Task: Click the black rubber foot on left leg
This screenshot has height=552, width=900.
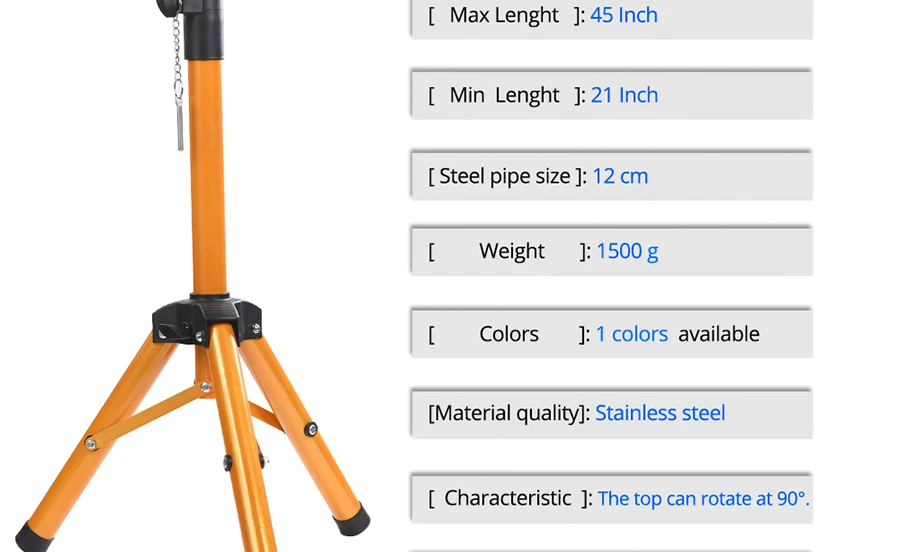Action: click(x=33, y=538)
